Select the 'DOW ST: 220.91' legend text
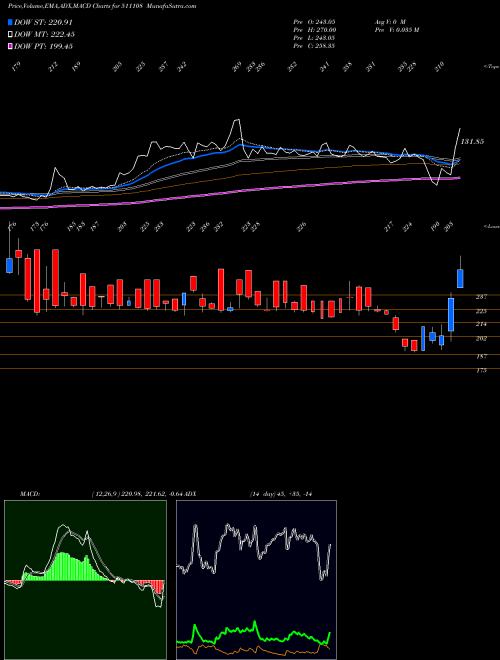500x660 pixels. point(43,23)
